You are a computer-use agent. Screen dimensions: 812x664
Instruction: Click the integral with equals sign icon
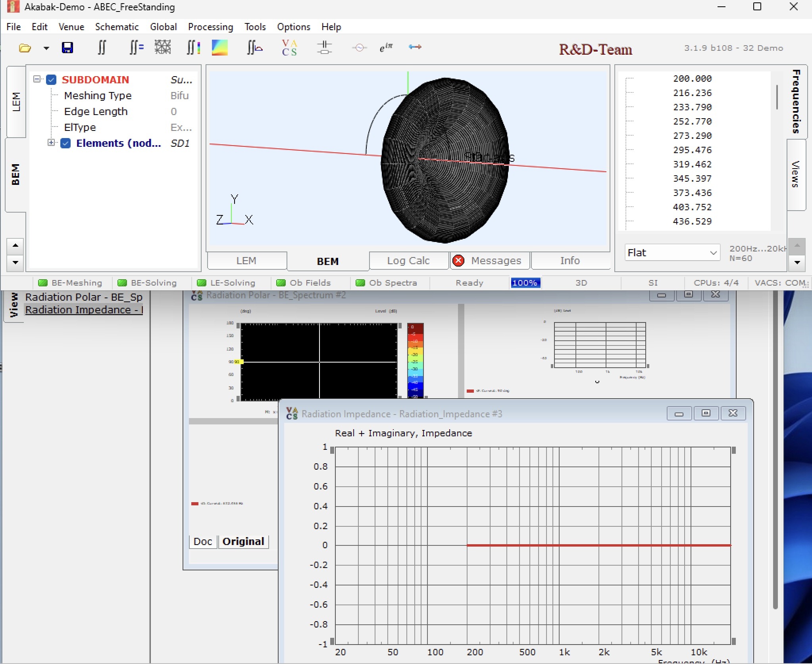(x=137, y=48)
